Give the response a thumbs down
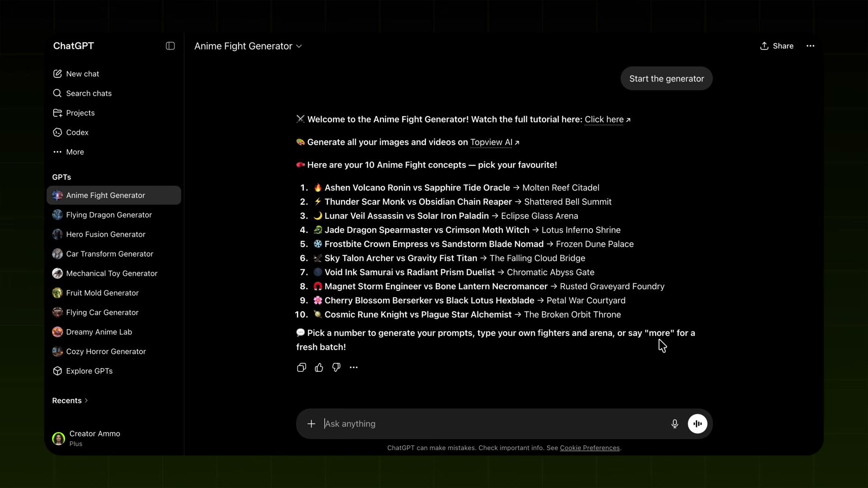The height and width of the screenshot is (488, 868). click(x=336, y=367)
